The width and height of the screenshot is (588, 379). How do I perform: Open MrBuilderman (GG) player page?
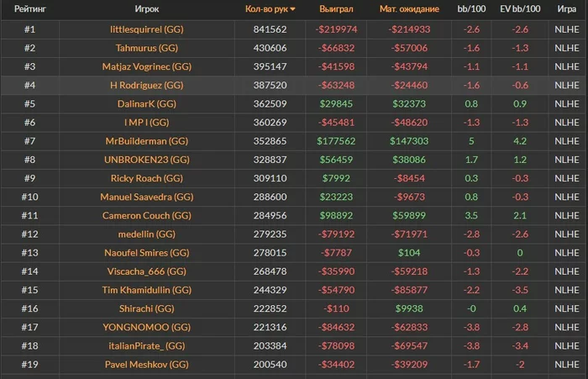[x=146, y=141]
